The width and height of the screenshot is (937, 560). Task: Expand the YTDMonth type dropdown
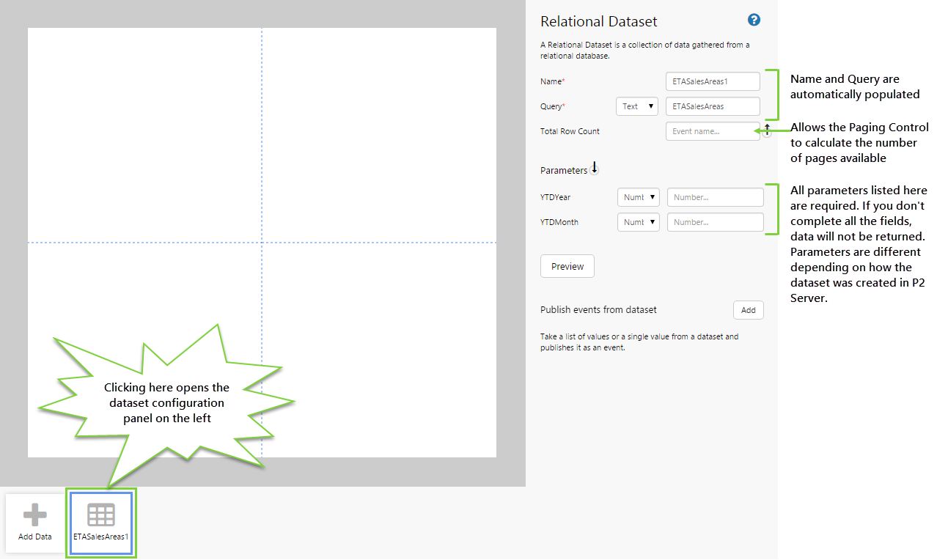click(x=639, y=222)
